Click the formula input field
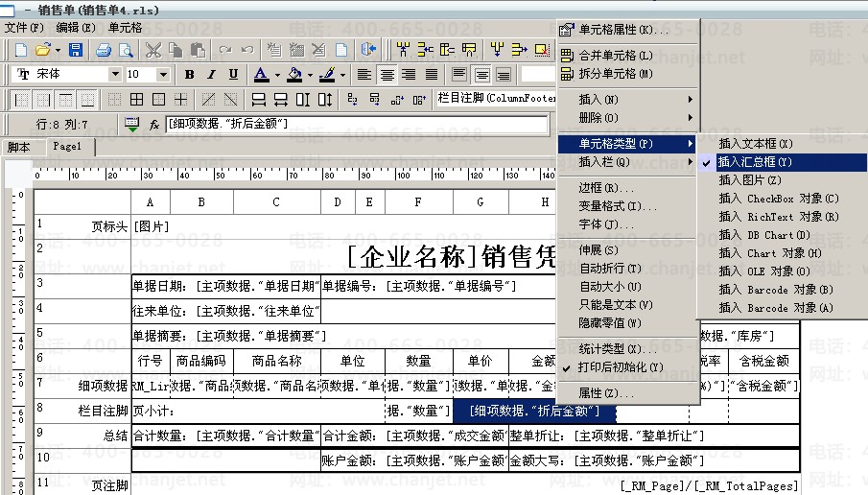The width and height of the screenshot is (868, 495). 355,124
